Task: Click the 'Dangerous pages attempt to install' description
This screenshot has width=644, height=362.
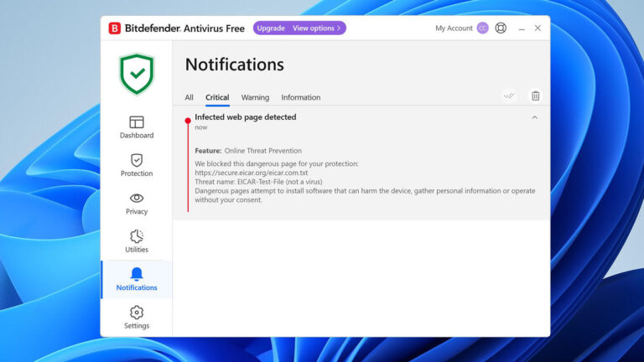Action: click(x=365, y=195)
